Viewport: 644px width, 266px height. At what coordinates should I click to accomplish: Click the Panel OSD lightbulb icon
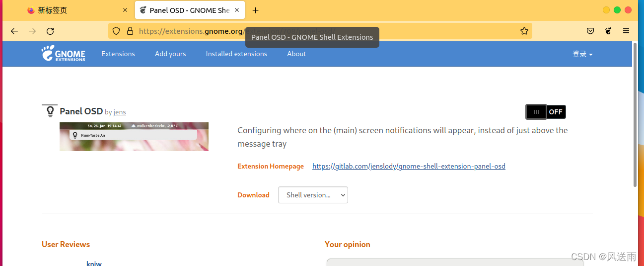tap(50, 111)
